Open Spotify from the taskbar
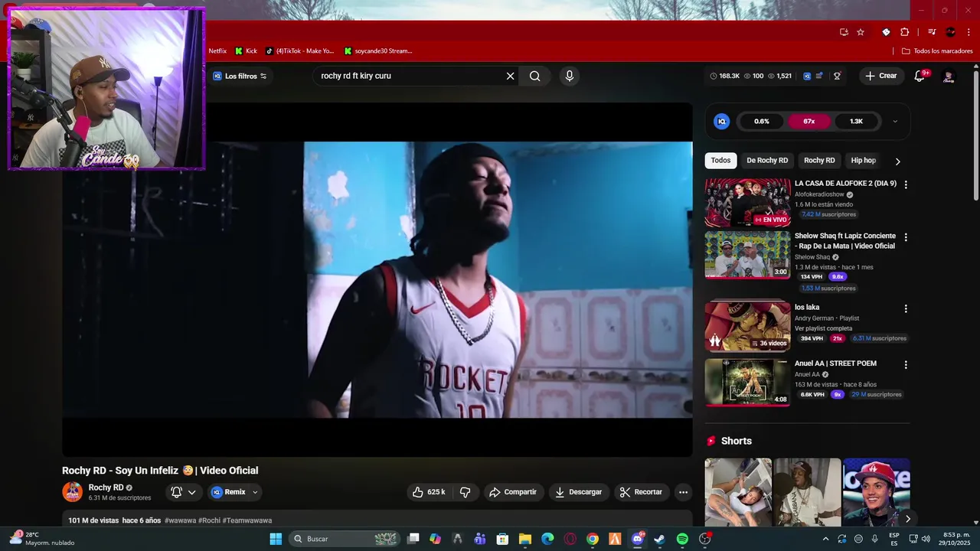The width and height of the screenshot is (980, 551). point(682,539)
